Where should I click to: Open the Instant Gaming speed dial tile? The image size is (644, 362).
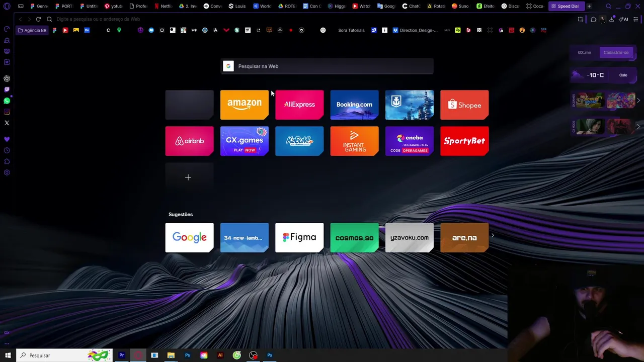[354, 141]
